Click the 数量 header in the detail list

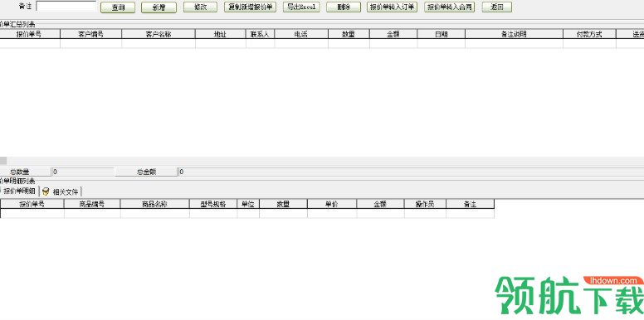click(283, 204)
